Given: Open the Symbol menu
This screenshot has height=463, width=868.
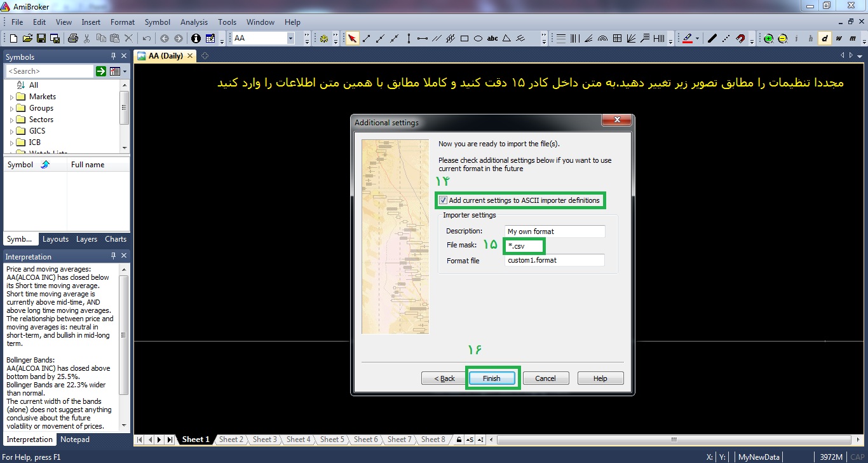Looking at the screenshot, I should pos(158,22).
